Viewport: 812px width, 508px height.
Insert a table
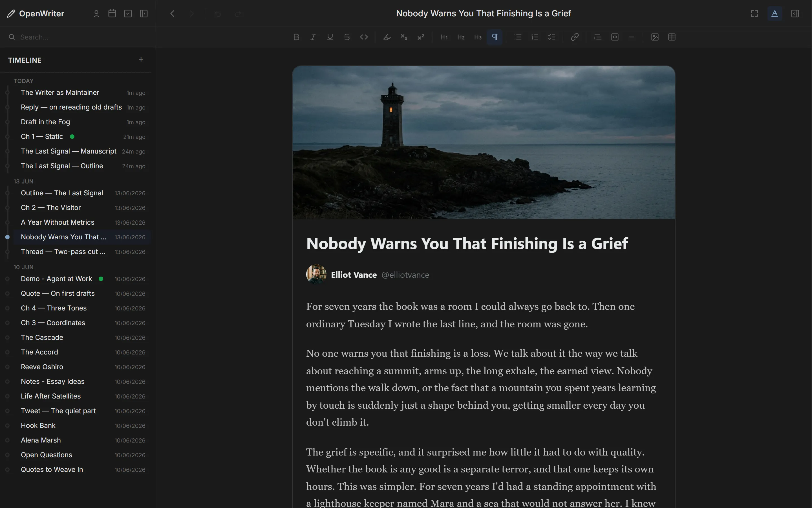[x=672, y=37]
